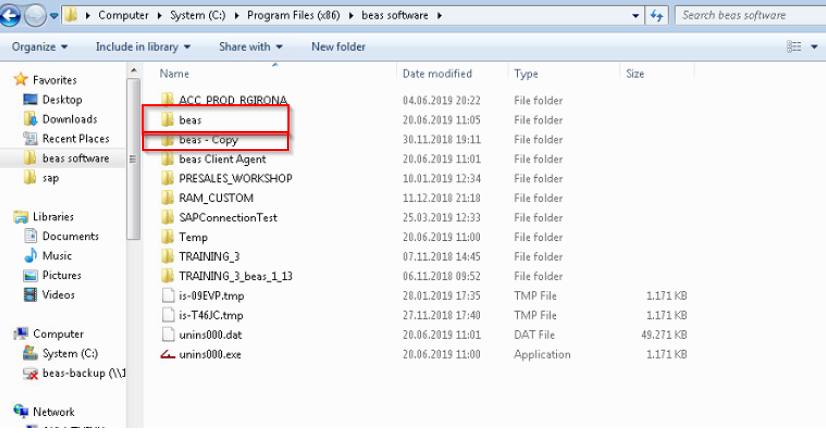Click the navigation pane scroll up arrow

133,70
